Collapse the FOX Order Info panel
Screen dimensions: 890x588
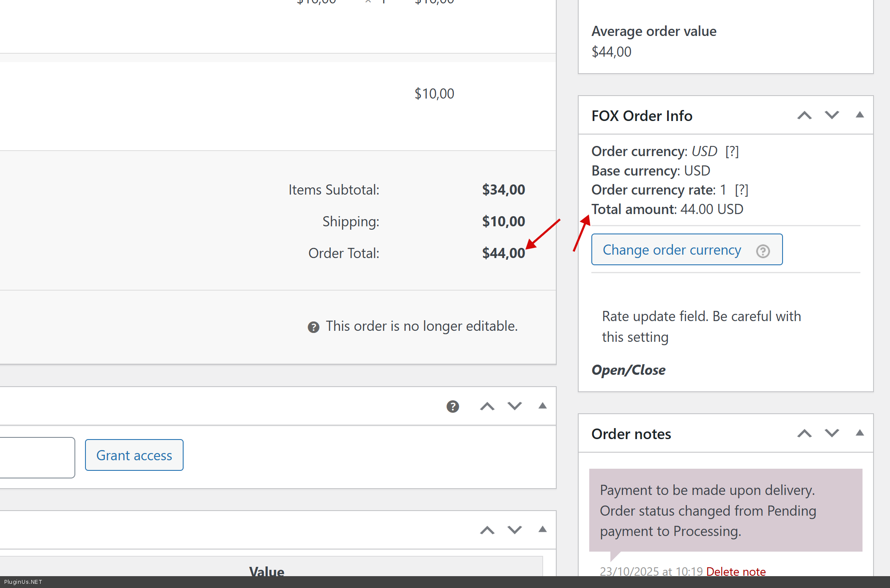click(x=860, y=115)
